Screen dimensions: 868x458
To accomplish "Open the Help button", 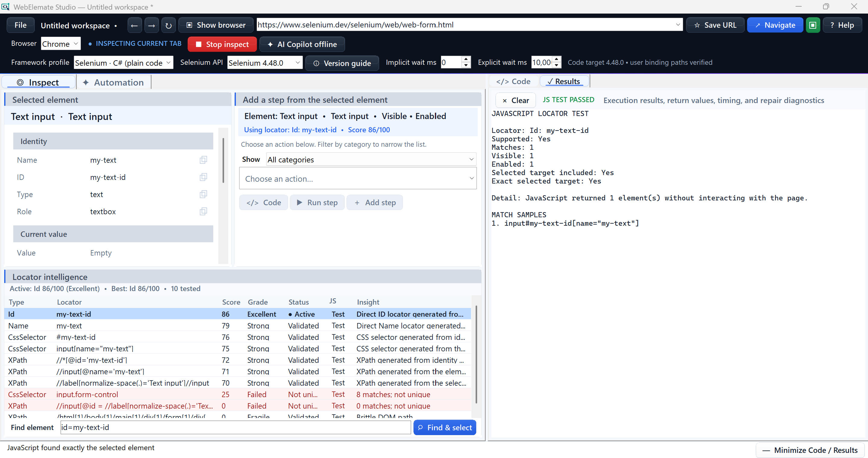I will [842, 25].
